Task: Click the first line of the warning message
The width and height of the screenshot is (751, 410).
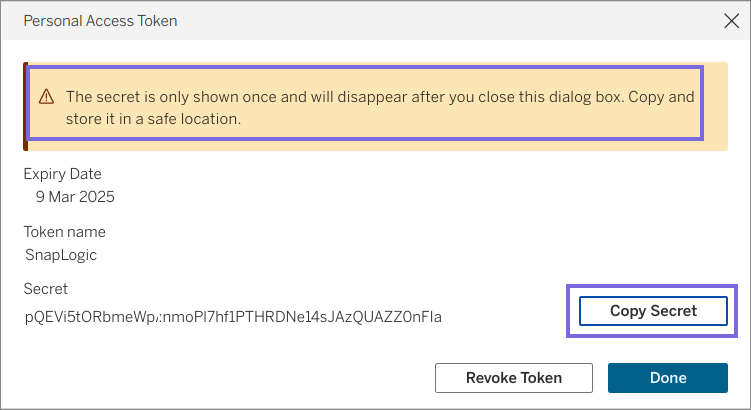Action: [x=380, y=97]
